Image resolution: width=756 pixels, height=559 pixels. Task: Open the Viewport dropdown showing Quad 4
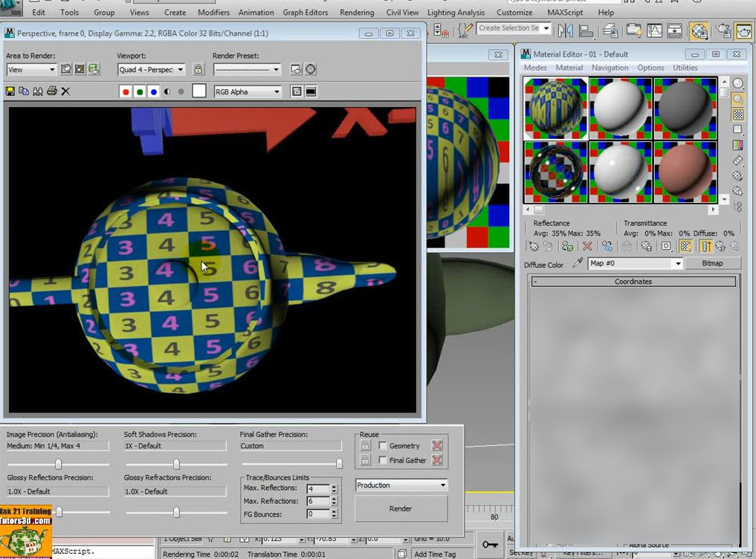[151, 69]
